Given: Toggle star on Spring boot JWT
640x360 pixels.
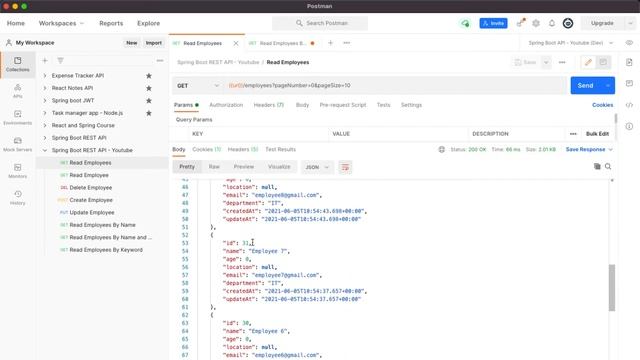Looking at the screenshot, I should point(149,100).
